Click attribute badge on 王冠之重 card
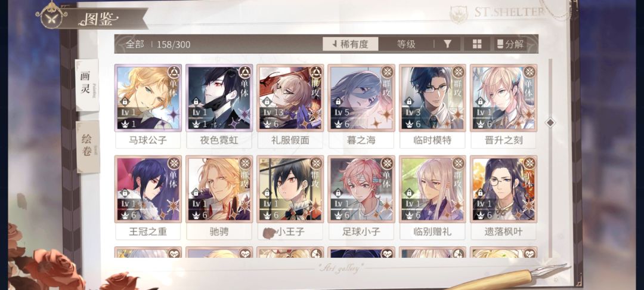The width and height of the screenshot is (644, 290). (174, 163)
